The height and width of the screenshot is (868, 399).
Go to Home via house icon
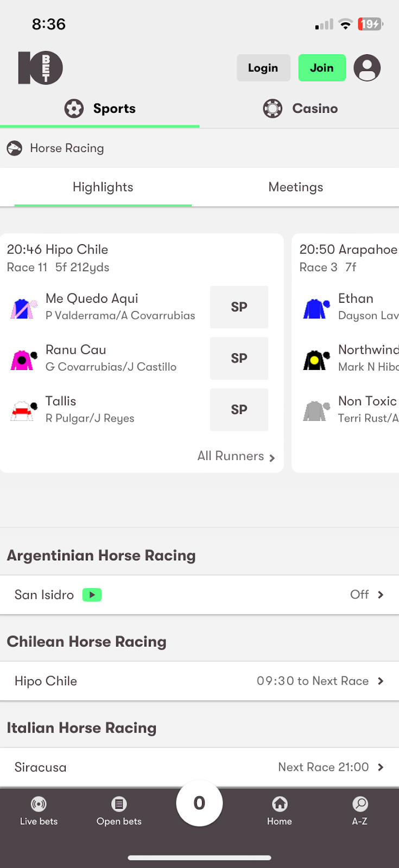pos(280,804)
